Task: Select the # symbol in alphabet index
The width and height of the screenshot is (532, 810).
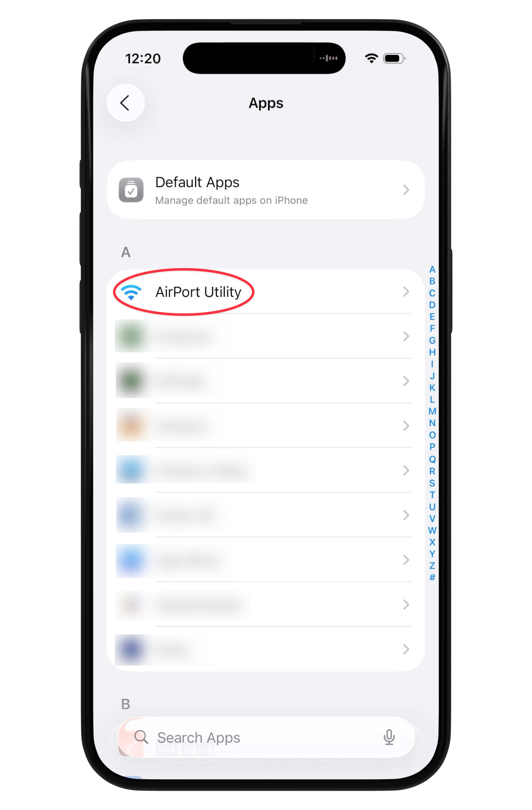Action: pyautogui.click(x=432, y=577)
